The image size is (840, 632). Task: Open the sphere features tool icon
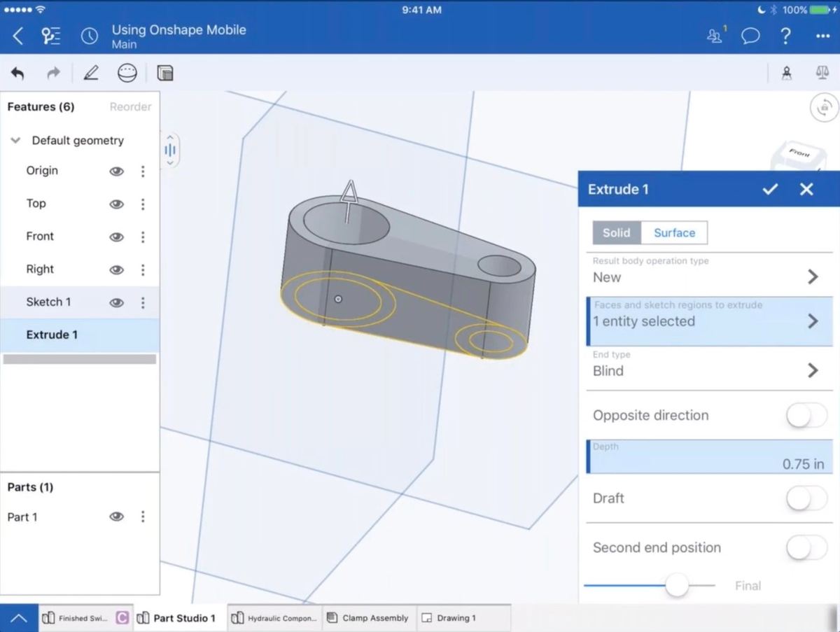click(127, 73)
